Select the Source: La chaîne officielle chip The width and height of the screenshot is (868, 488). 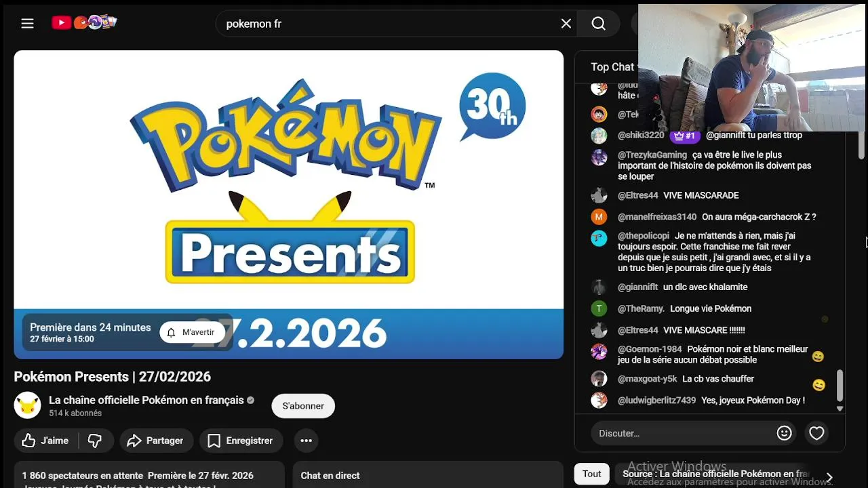(x=715, y=474)
